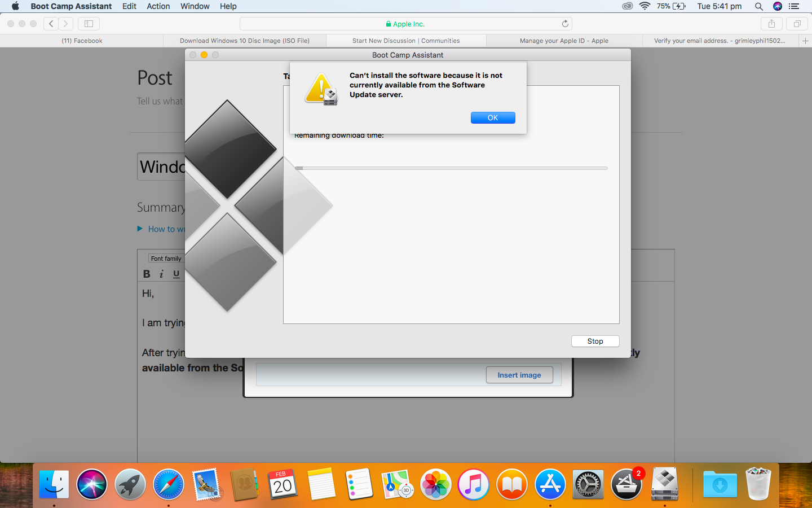This screenshot has width=812, height=508.
Task: Open Mail stamp icon in dock
Action: (x=206, y=485)
